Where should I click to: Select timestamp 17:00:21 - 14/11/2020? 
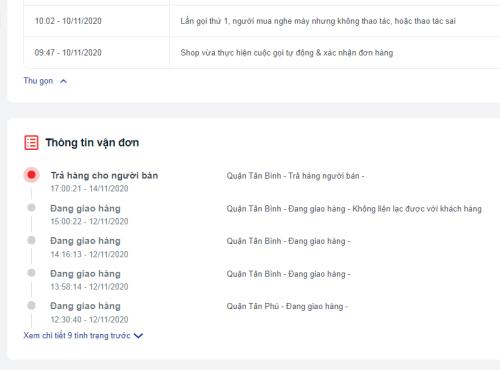click(x=89, y=189)
